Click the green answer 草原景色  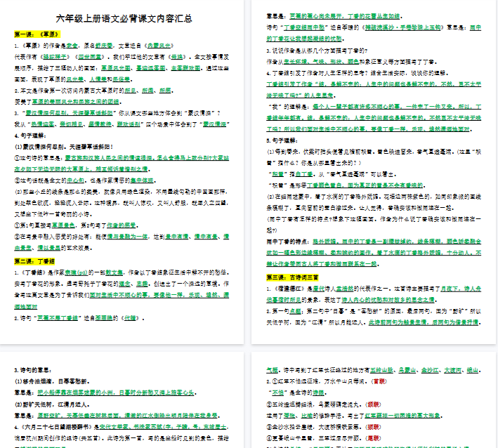tap(63, 225)
